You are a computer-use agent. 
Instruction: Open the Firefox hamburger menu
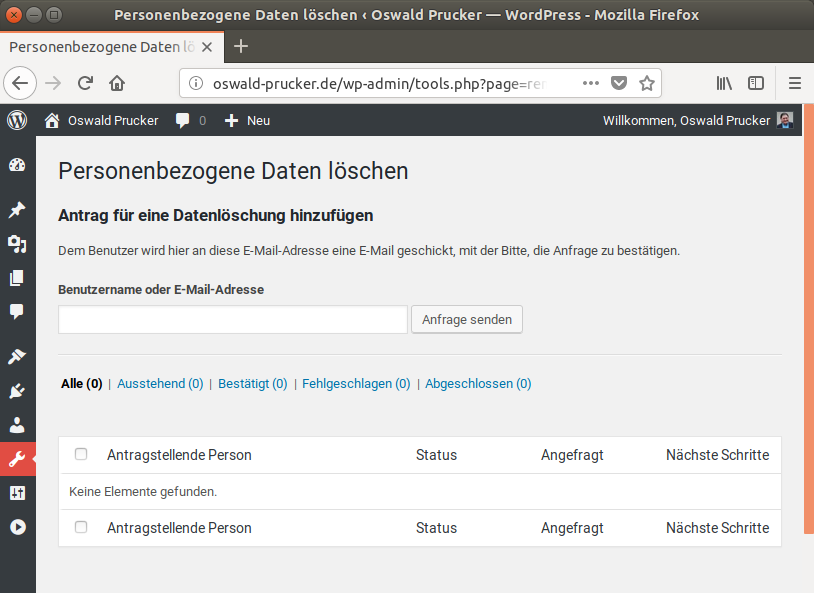tap(795, 83)
